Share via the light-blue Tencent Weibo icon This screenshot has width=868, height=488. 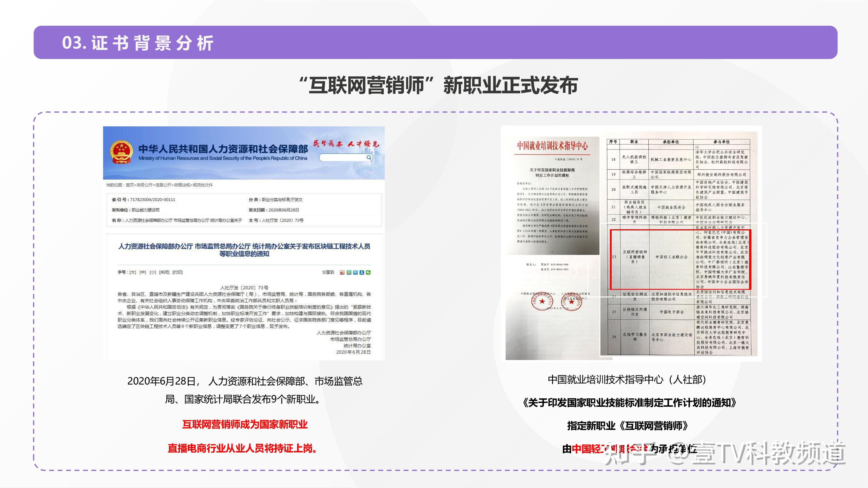[355, 272]
